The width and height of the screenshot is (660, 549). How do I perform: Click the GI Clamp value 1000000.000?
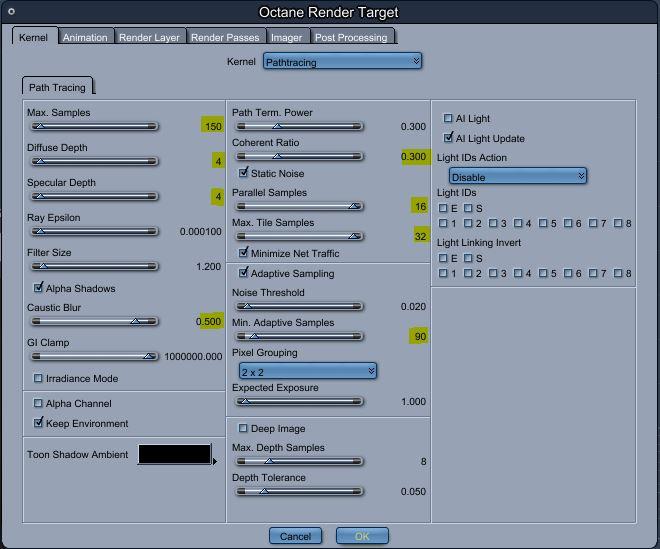point(193,357)
